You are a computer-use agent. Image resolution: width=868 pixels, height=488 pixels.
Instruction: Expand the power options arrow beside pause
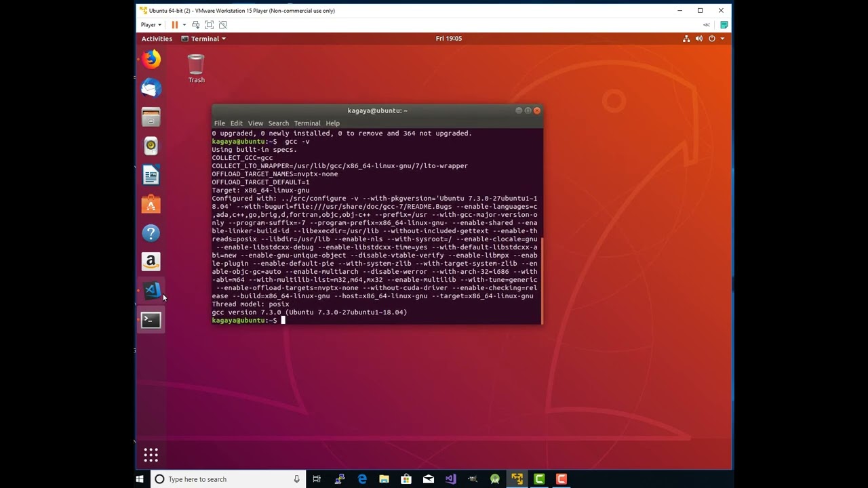pos(184,25)
